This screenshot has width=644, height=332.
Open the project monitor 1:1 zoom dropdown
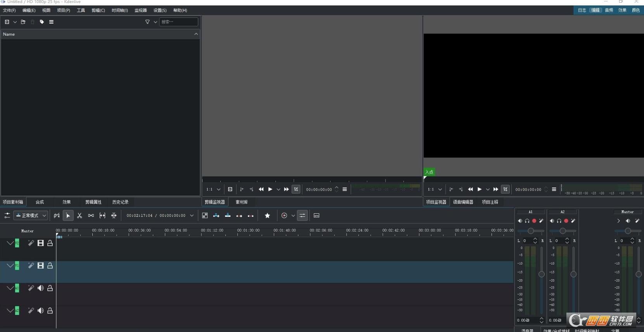tap(435, 189)
